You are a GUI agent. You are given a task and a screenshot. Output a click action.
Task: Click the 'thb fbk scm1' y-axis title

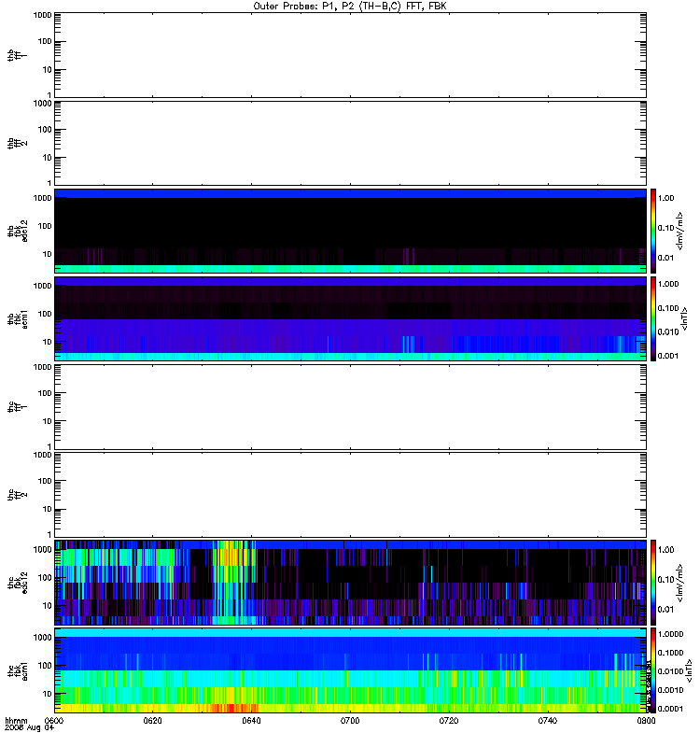pos(17,318)
